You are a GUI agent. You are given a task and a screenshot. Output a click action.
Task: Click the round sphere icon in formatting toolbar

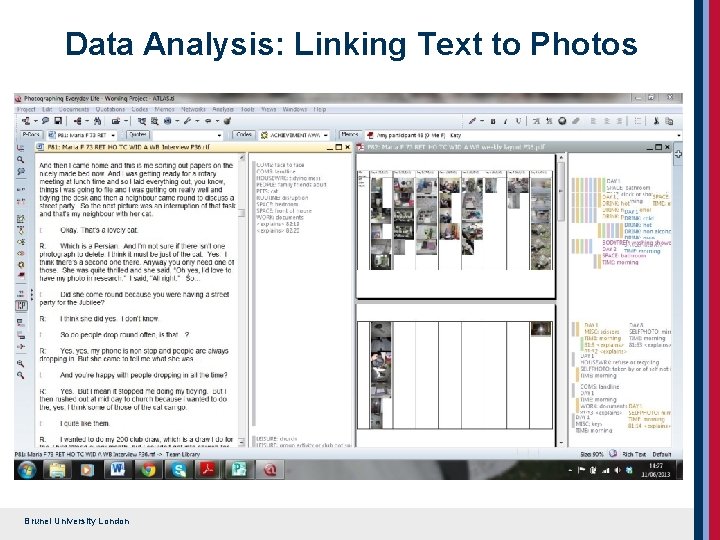coord(562,121)
